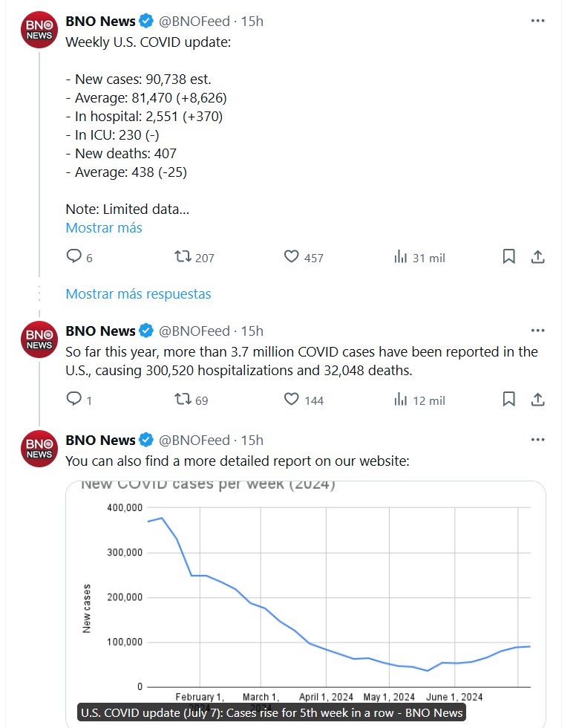The width and height of the screenshot is (576, 728).
Task: Bookmark the weekly COVID update tweet
Action: click(x=509, y=257)
